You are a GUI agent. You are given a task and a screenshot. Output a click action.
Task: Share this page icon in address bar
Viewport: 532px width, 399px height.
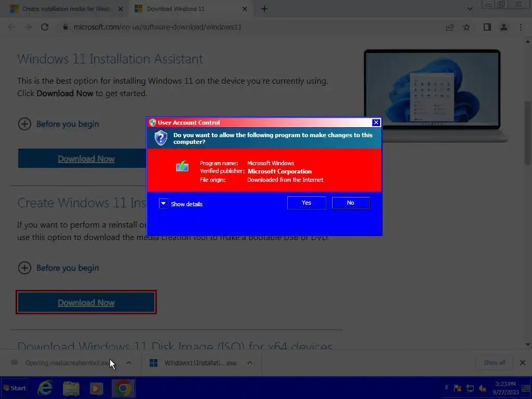450,27
